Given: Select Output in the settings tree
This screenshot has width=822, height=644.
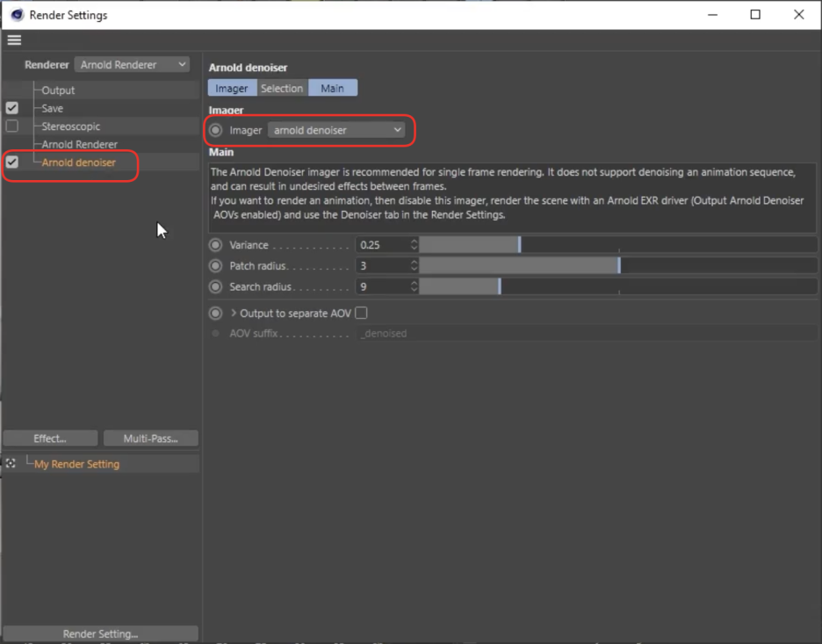Looking at the screenshot, I should (x=58, y=90).
